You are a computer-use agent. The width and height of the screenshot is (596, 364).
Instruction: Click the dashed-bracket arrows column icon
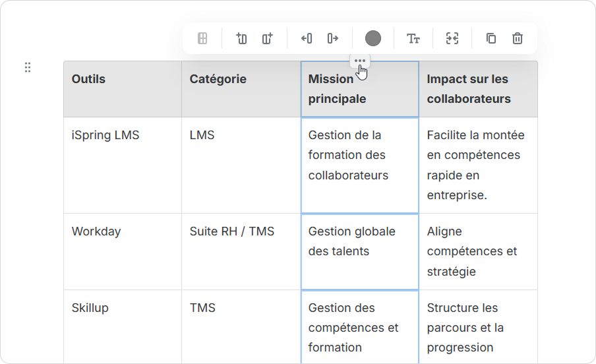[x=452, y=39]
